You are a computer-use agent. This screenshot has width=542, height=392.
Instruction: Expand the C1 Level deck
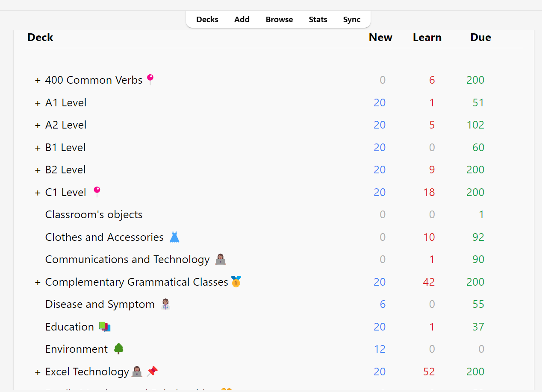38,193
